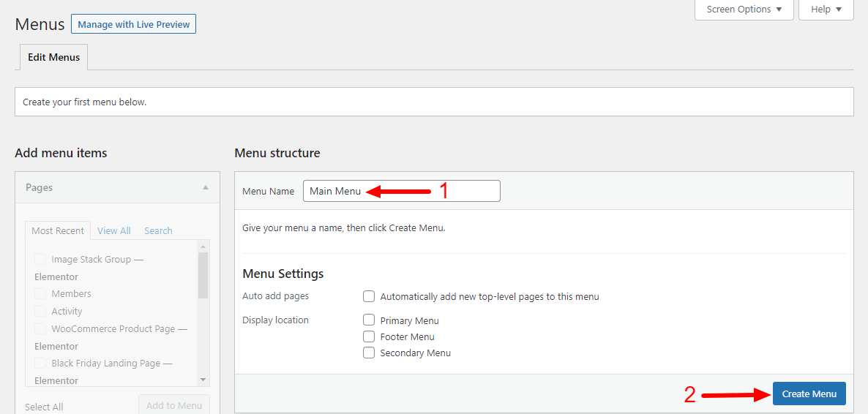Open the Help dropdown panel

tap(826, 10)
